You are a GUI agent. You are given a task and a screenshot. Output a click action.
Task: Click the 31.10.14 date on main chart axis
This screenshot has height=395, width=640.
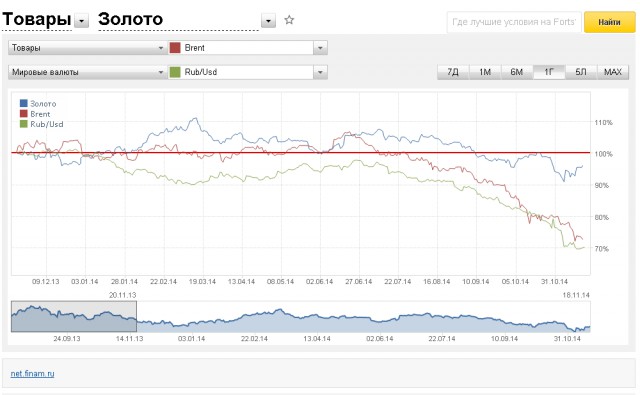pos(554,282)
